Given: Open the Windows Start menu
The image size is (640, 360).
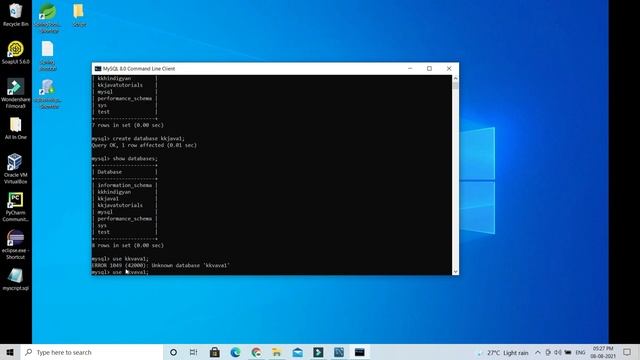Looking at the screenshot, I should point(10,352).
